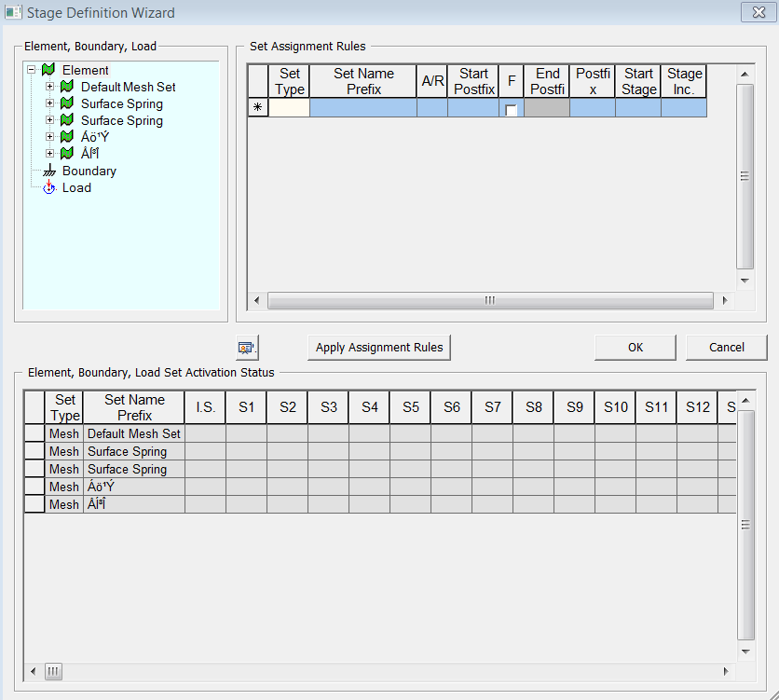Click the asterisk new-row marker in rules table
This screenshot has width=779, height=700.
[x=258, y=108]
